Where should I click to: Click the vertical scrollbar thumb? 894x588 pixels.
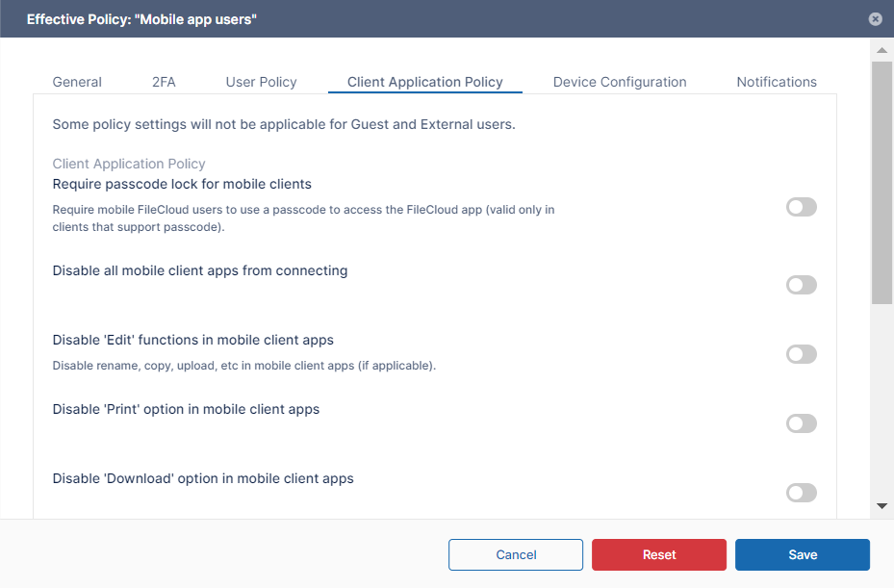(881, 183)
